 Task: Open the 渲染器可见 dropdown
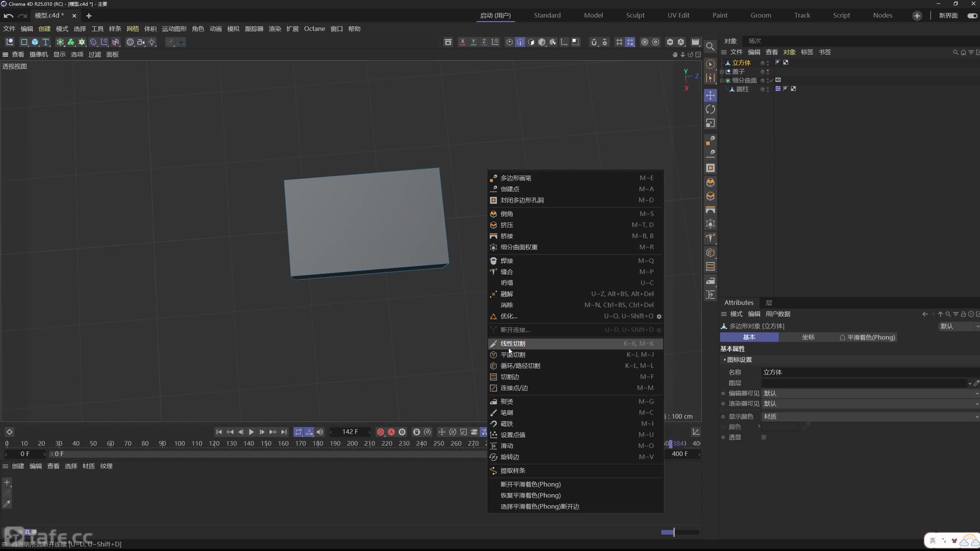pyautogui.click(x=871, y=404)
